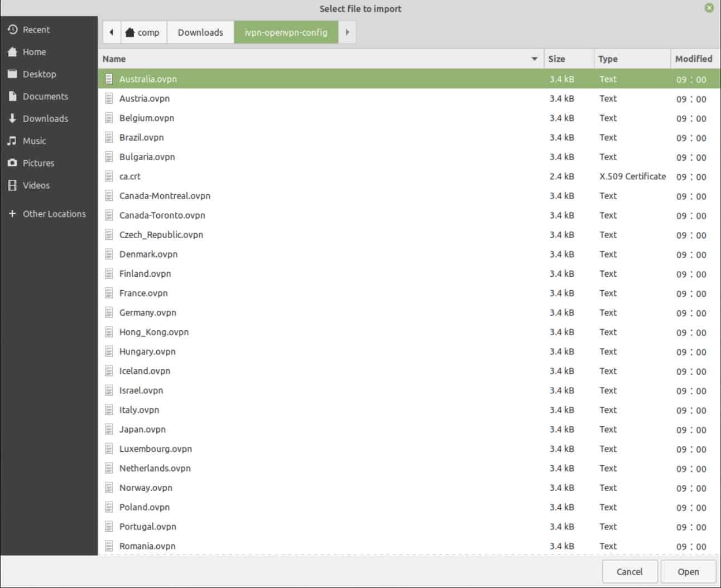The height and width of the screenshot is (588, 721).
Task: Click the ivpn-openvpn-config path button
Action: [286, 32]
